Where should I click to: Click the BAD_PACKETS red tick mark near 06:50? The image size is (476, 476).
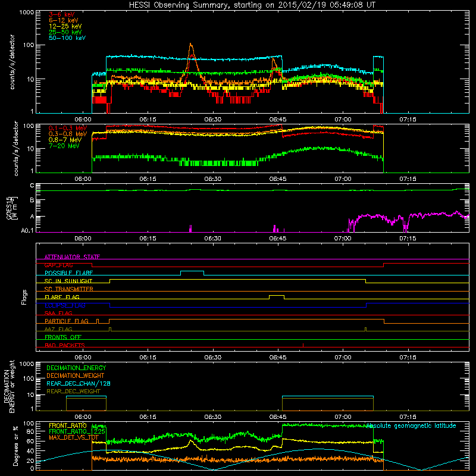coord(303,345)
